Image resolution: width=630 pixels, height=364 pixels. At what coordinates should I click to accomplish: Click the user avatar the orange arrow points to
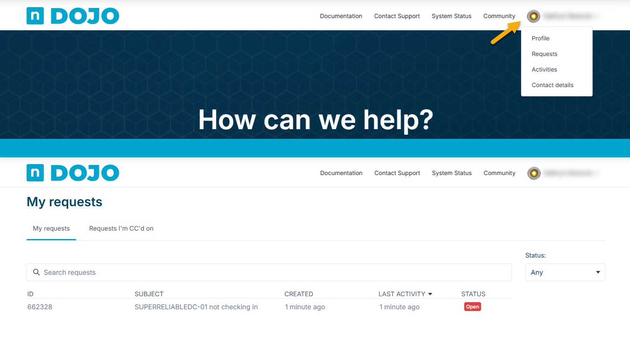(534, 16)
